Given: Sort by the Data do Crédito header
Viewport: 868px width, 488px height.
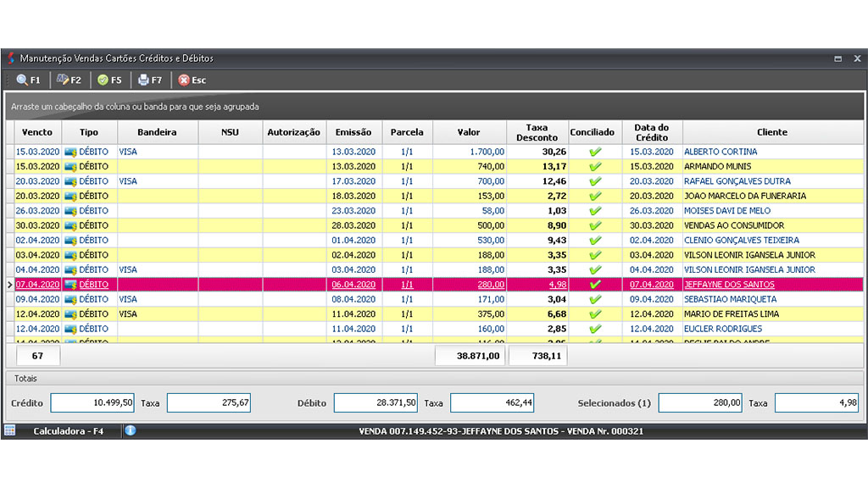Looking at the screenshot, I should 652,132.
